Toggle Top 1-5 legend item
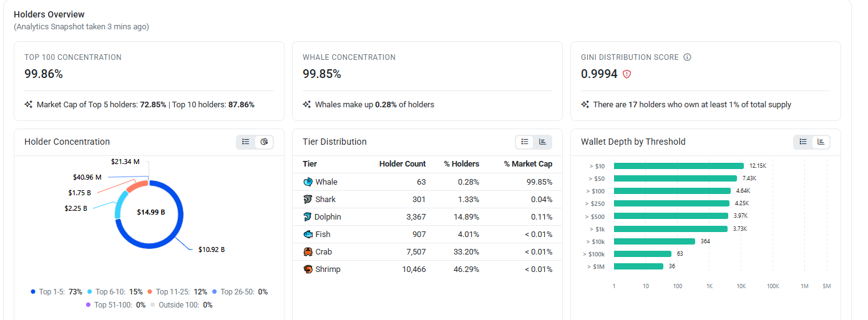The height and width of the screenshot is (320, 868). click(57, 292)
